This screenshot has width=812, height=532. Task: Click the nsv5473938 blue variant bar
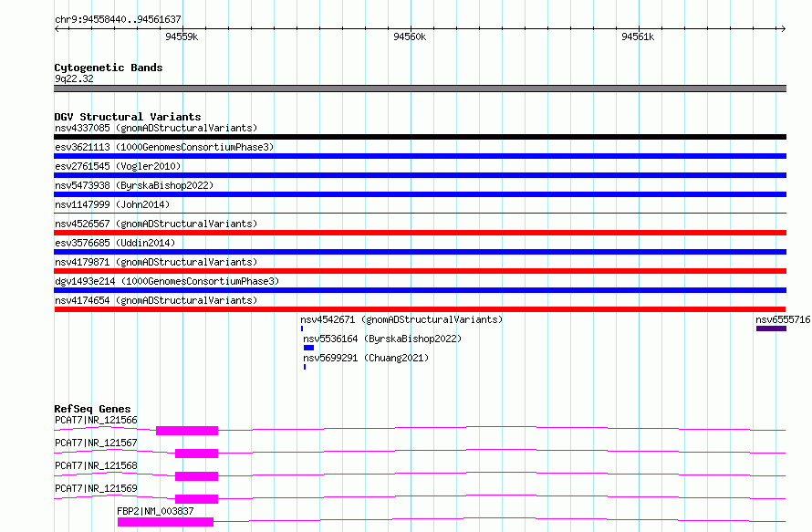(x=420, y=194)
